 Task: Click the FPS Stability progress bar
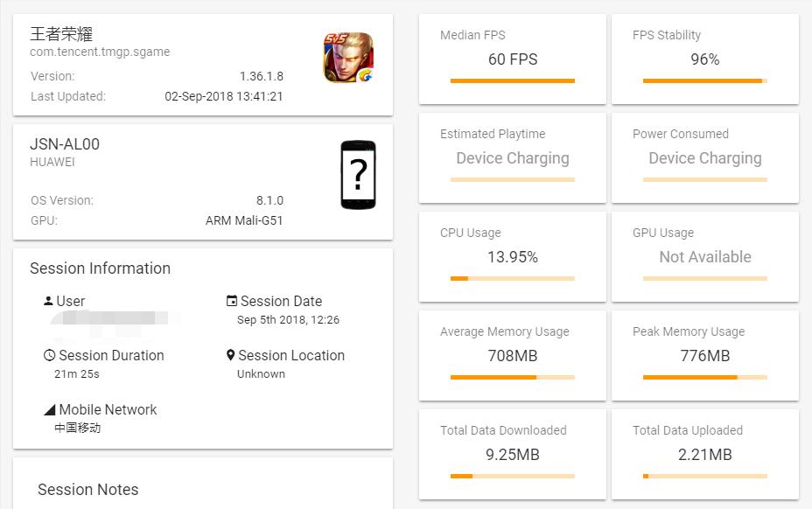pos(704,80)
